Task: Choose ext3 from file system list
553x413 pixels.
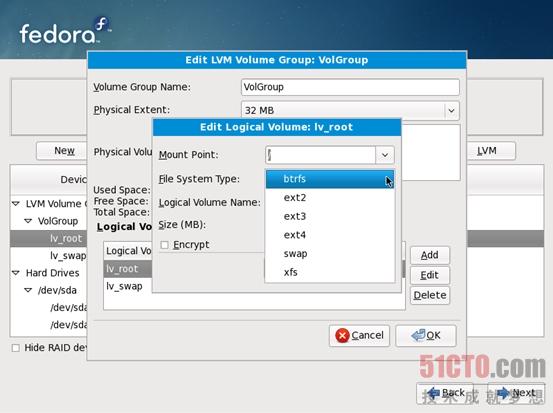Action: tap(330, 216)
